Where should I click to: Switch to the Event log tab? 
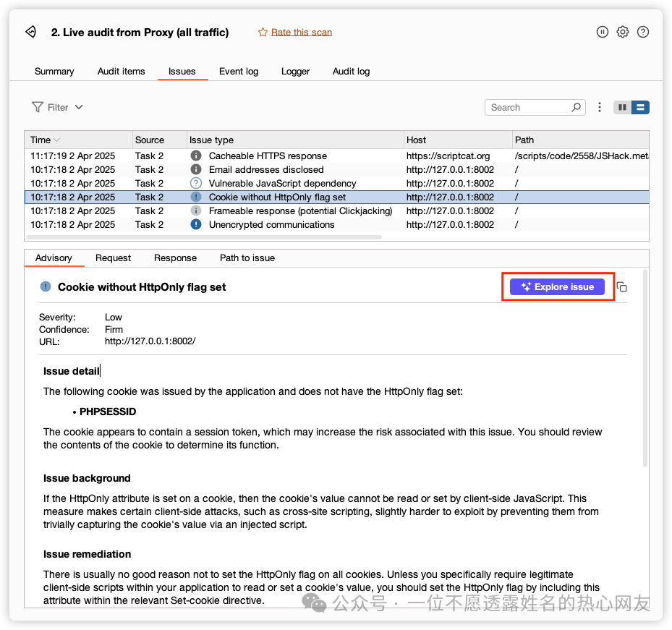tap(239, 71)
